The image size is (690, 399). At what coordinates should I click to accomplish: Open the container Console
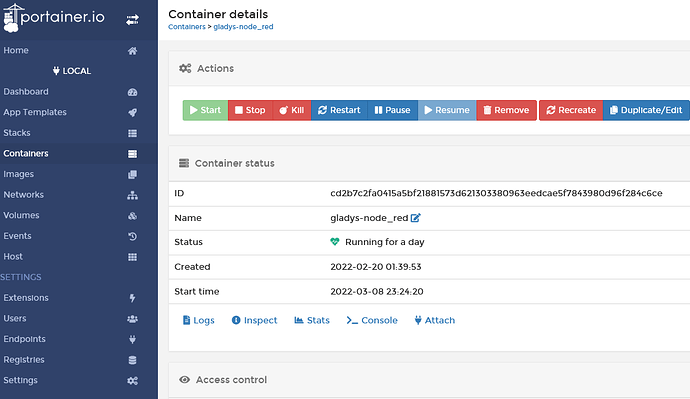(x=372, y=320)
